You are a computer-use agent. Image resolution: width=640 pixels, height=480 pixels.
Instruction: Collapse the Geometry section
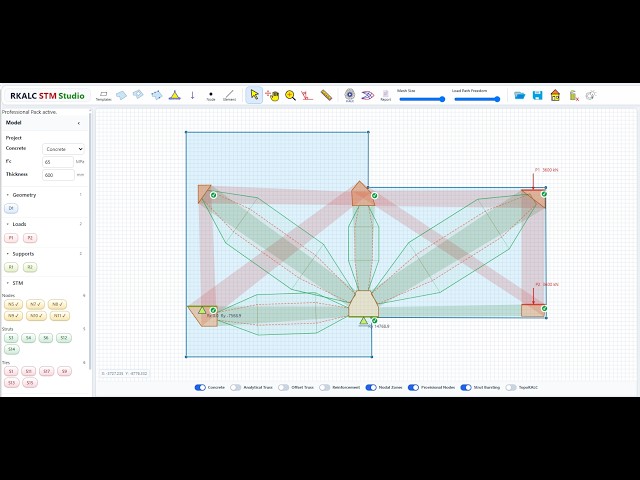8,195
